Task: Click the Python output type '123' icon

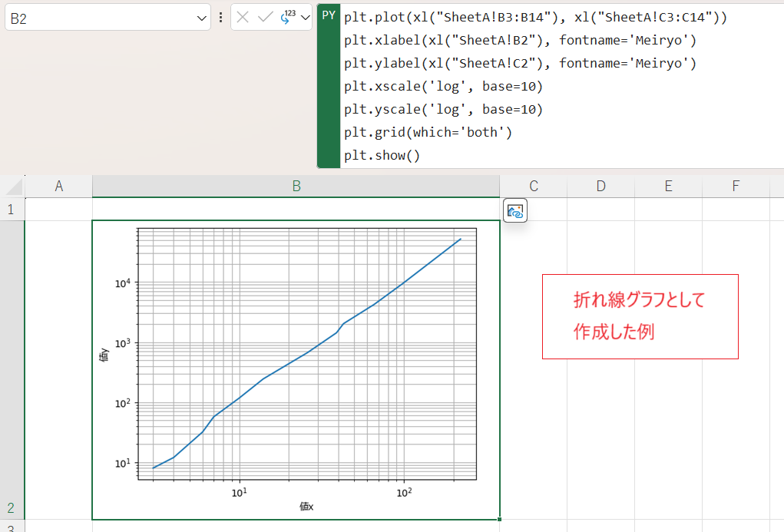Action: [286, 15]
